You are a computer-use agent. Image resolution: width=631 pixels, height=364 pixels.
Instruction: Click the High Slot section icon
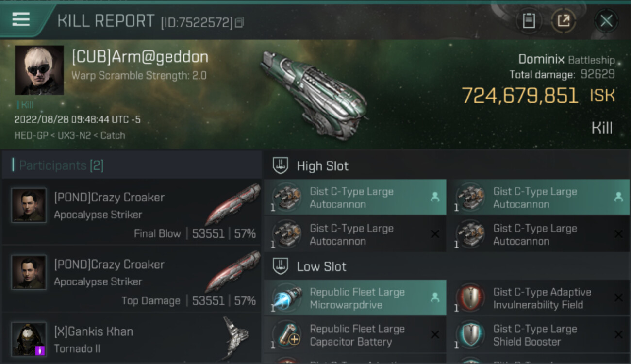pos(281,165)
